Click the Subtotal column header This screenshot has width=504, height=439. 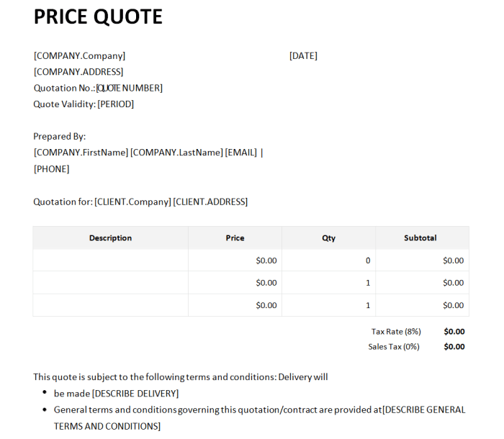click(x=420, y=238)
